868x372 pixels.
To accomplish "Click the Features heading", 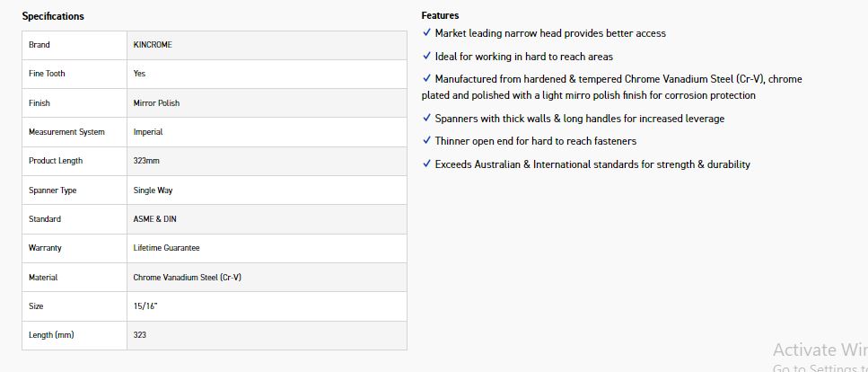I will pyautogui.click(x=440, y=15).
